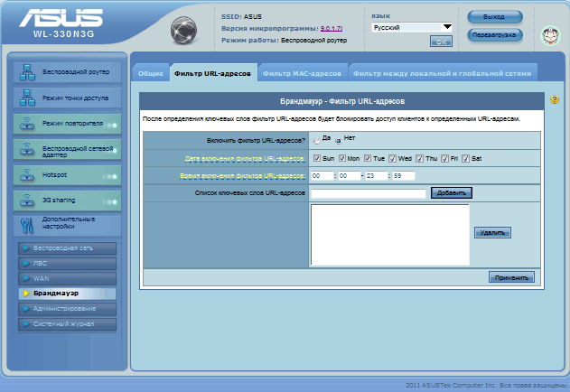
Task: Uncheck the Wed day checkbox
Action: click(393, 158)
